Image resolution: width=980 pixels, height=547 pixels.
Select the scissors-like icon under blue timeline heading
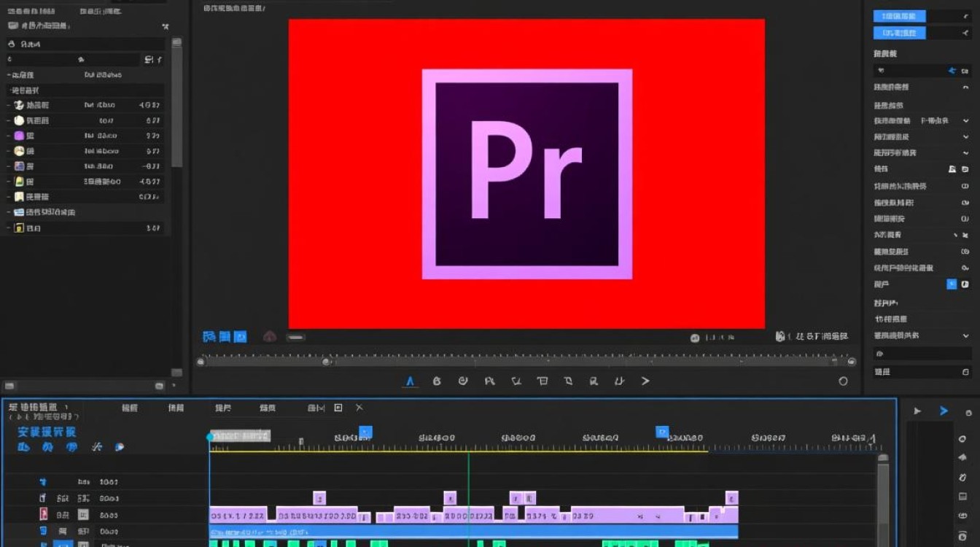pos(96,447)
